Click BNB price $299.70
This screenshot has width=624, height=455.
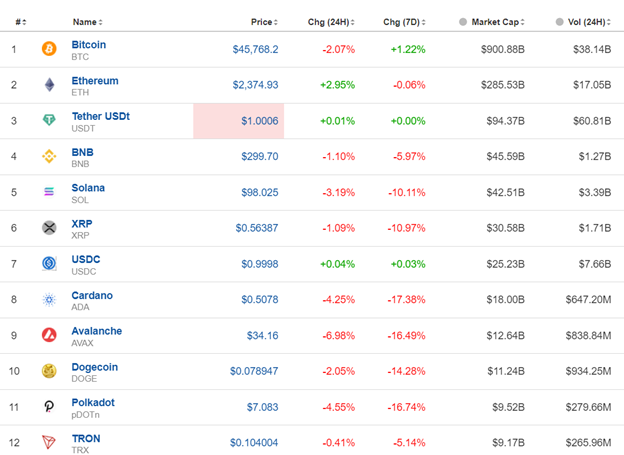pos(260,156)
